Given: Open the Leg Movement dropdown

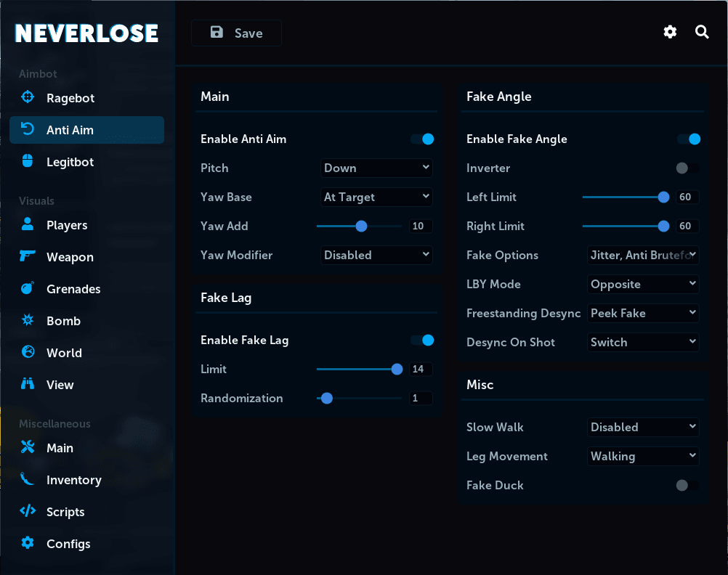Looking at the screenshot, I should 643,456.
